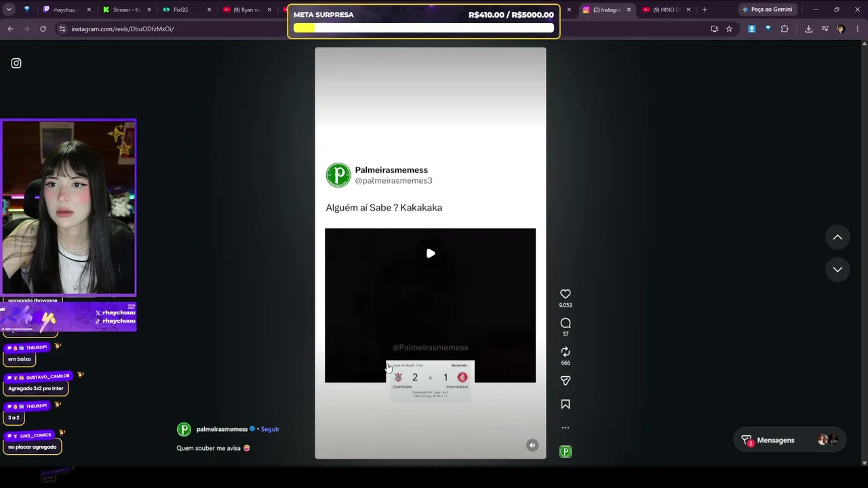Switch to the HINO YouTube tab
This screenshot has height=488, width=868.
[662, 9]
